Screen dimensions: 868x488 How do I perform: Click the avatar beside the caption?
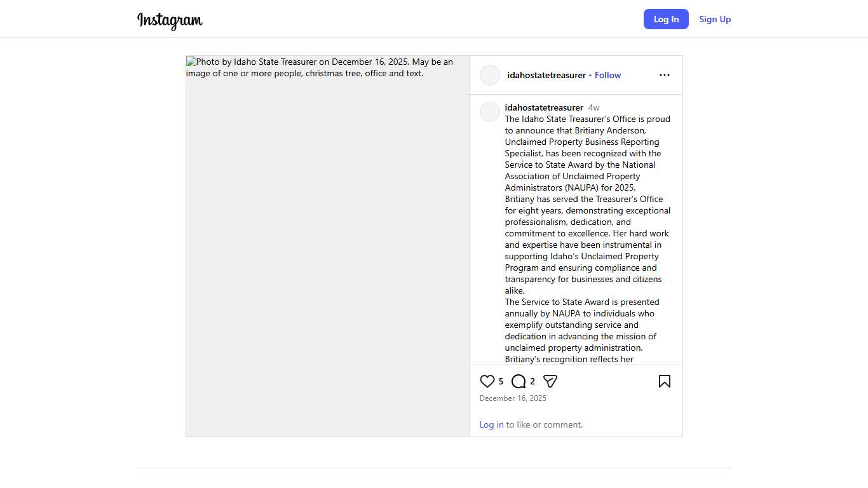pyautogui.click(x=490, y=112)
